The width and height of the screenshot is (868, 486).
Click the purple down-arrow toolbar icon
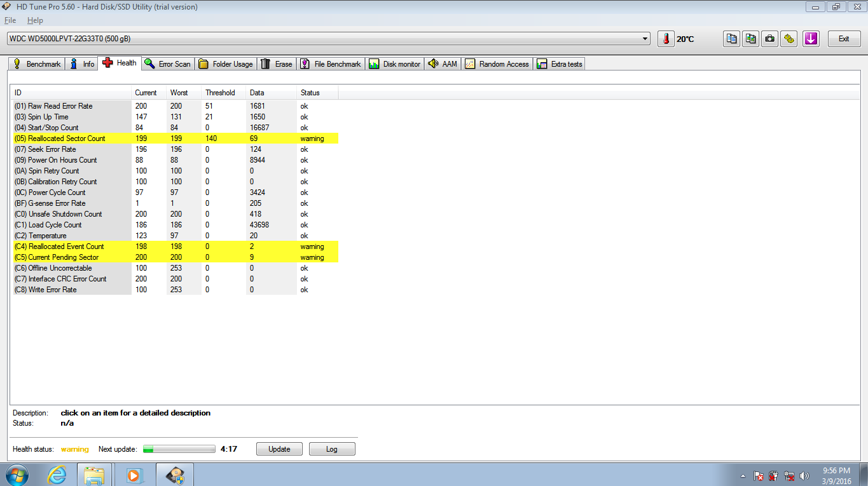pos(810,39)
